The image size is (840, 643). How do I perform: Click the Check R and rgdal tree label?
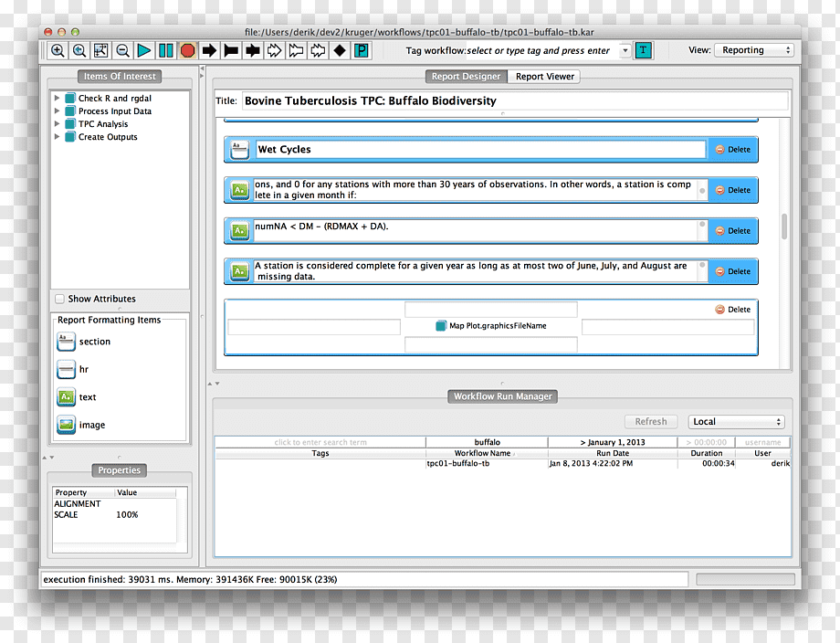(115, 99)
